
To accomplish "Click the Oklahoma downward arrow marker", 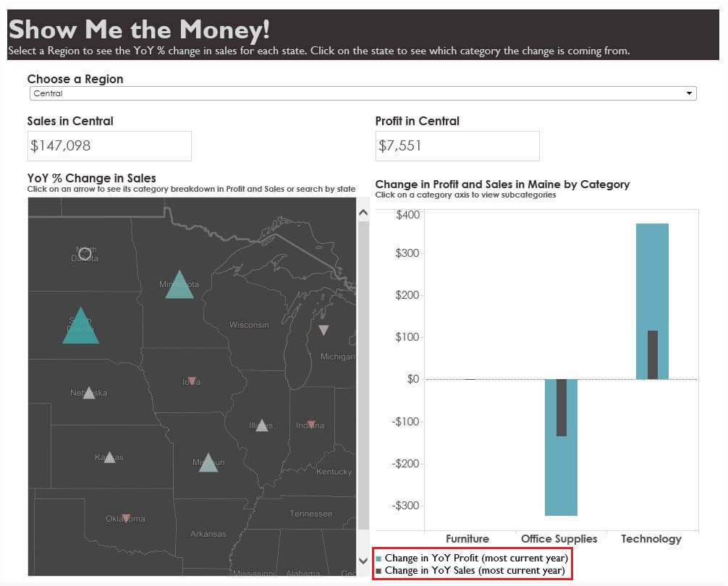I will (126, 518).
